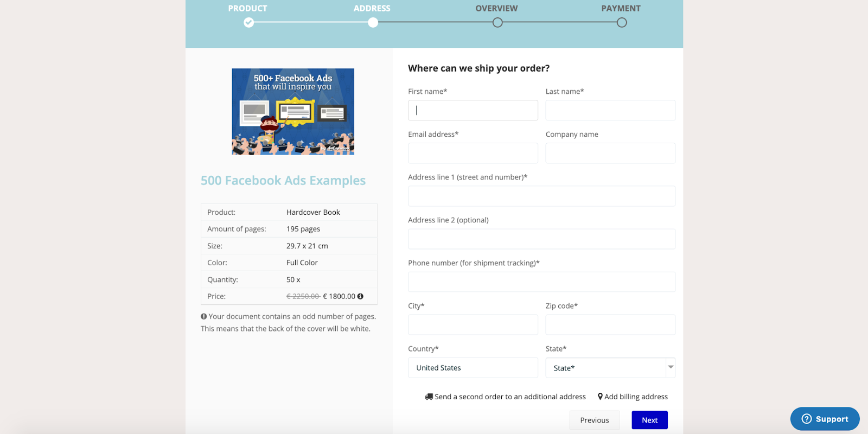Click the blue Next button
The height and width of the screenshot is (434, 868).
tap(649, 420)
